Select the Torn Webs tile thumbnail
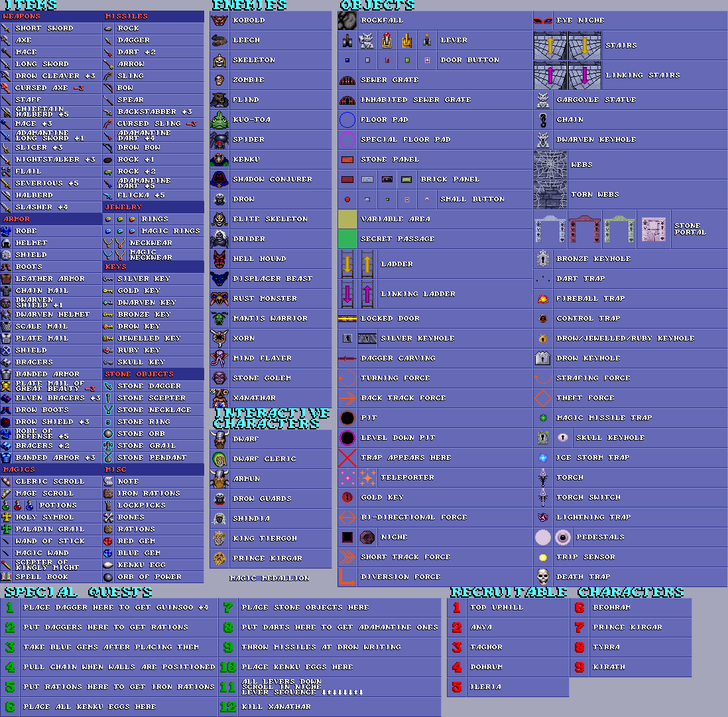The image size is (728, 717). (550, 194)
